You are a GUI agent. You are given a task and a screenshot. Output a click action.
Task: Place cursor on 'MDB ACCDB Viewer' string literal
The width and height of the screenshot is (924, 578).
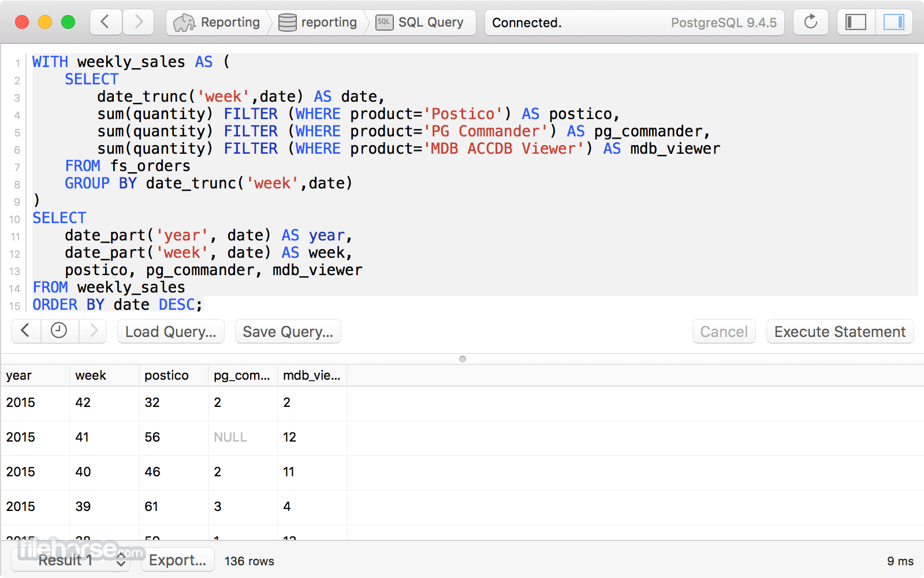504,149
